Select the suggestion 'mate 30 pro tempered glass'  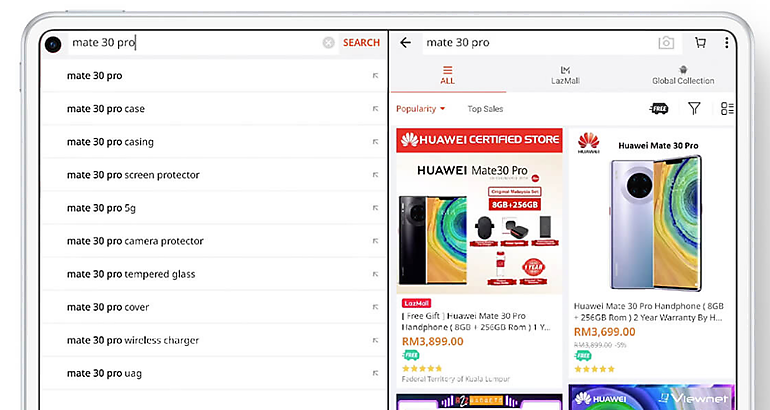(214, 274)
